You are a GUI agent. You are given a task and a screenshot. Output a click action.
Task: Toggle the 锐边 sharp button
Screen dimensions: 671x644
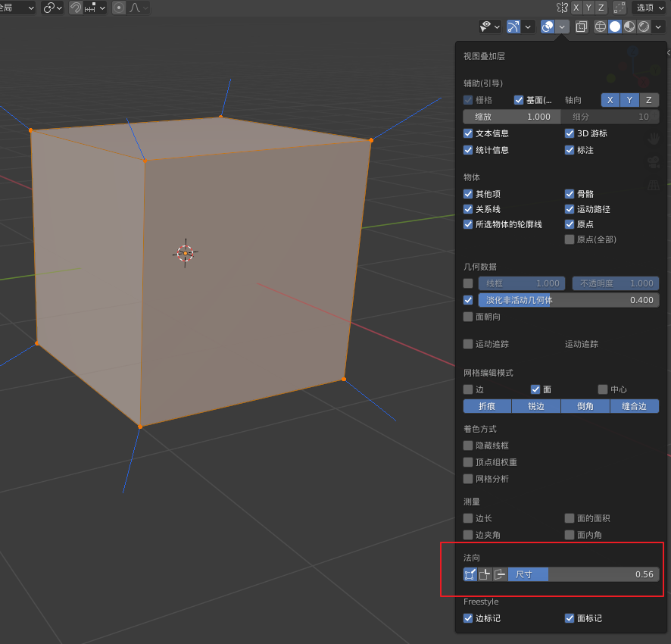click(x=536, y=406)
